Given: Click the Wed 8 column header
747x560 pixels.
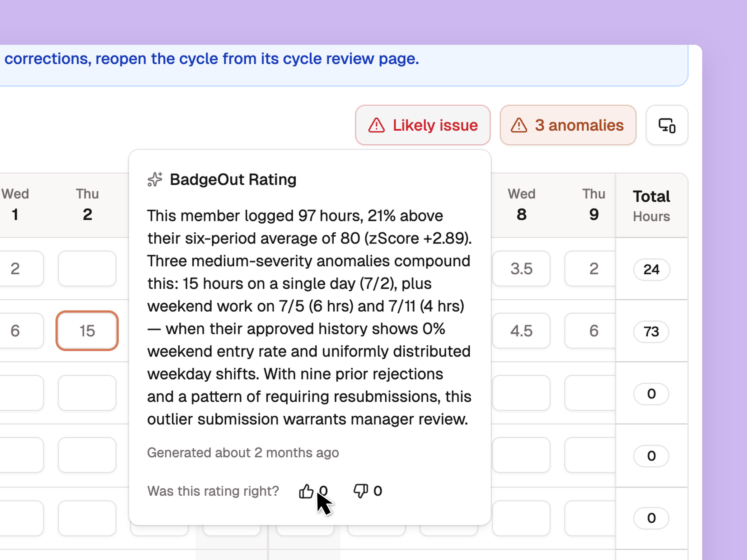Looking at the screenshot, I should coord(521,205).
